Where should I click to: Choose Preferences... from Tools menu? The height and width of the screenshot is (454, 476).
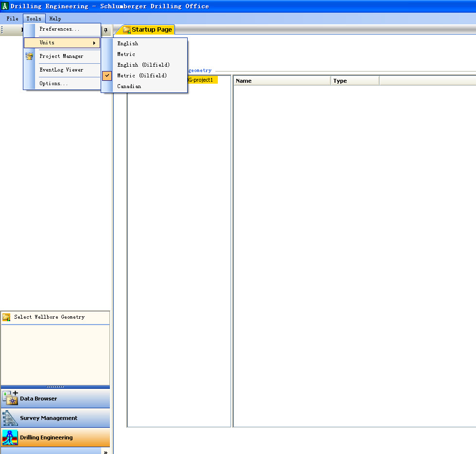click(62, 29)
